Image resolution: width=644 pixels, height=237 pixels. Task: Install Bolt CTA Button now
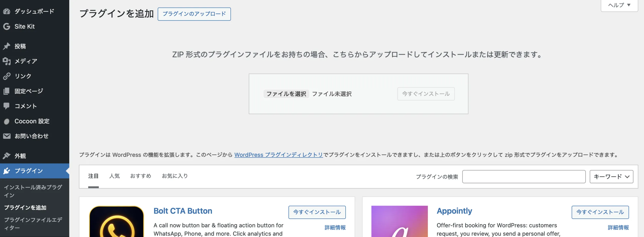tap(317, 212)
